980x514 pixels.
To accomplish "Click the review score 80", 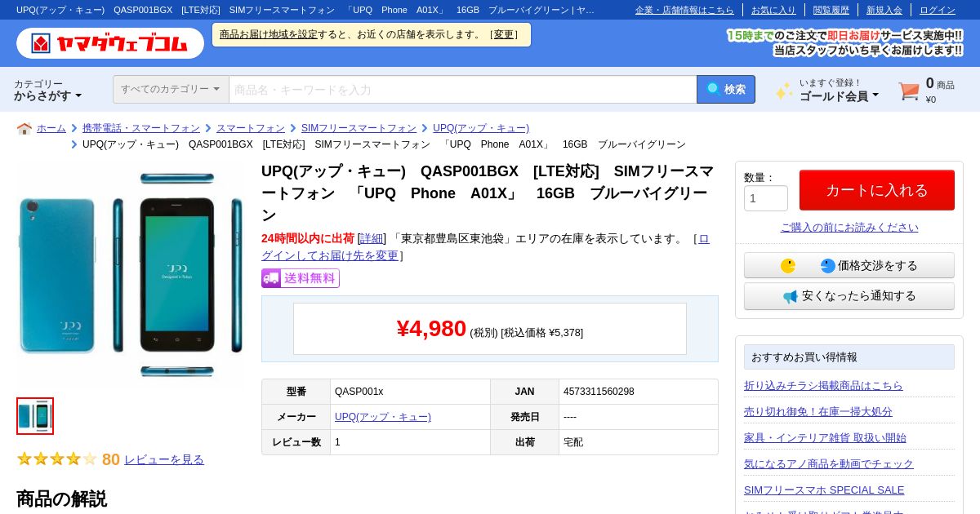I will coord(111,459).
